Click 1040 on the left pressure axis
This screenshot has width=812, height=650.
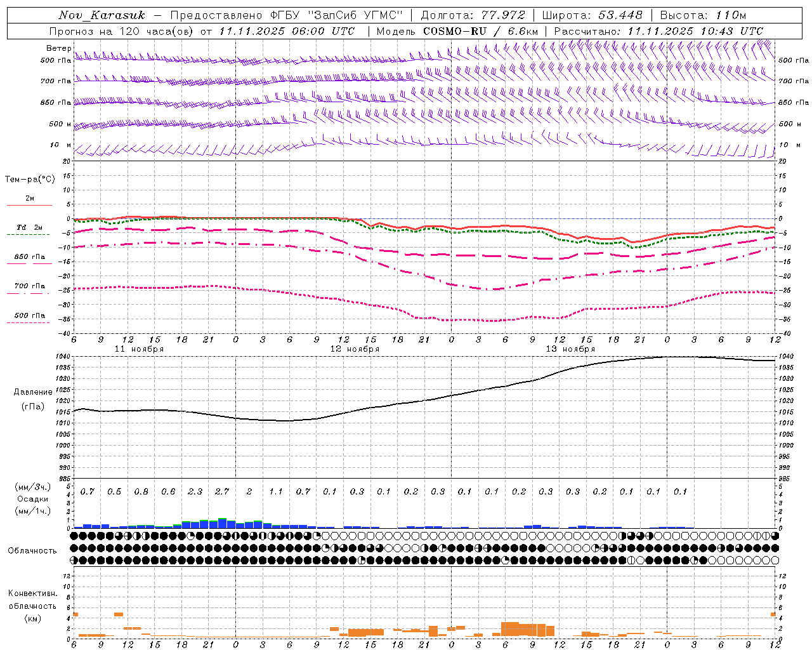[x=64, y=357]
